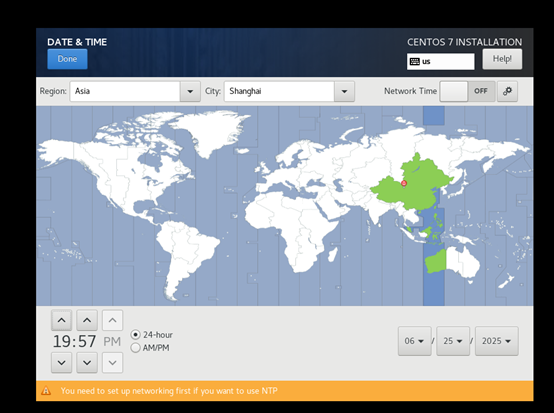Increase the minutes with the up arrow
The height and width of the screenshot is (413, 554).
(87, 320)
